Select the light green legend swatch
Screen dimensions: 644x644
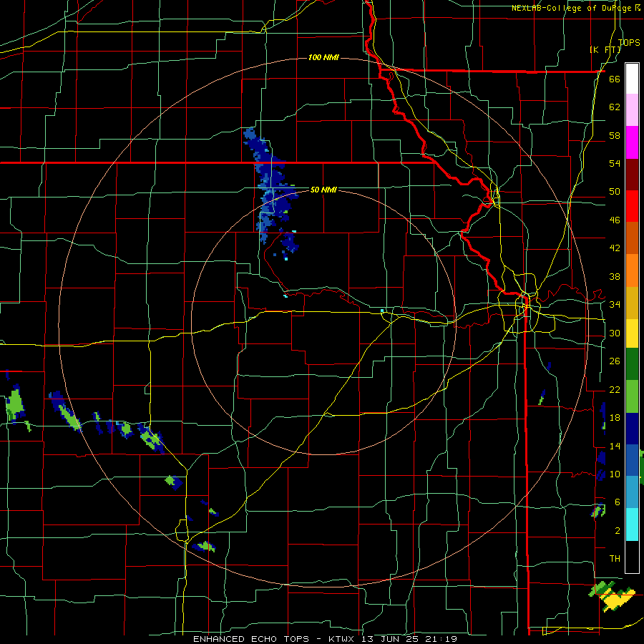click(632, 396)
